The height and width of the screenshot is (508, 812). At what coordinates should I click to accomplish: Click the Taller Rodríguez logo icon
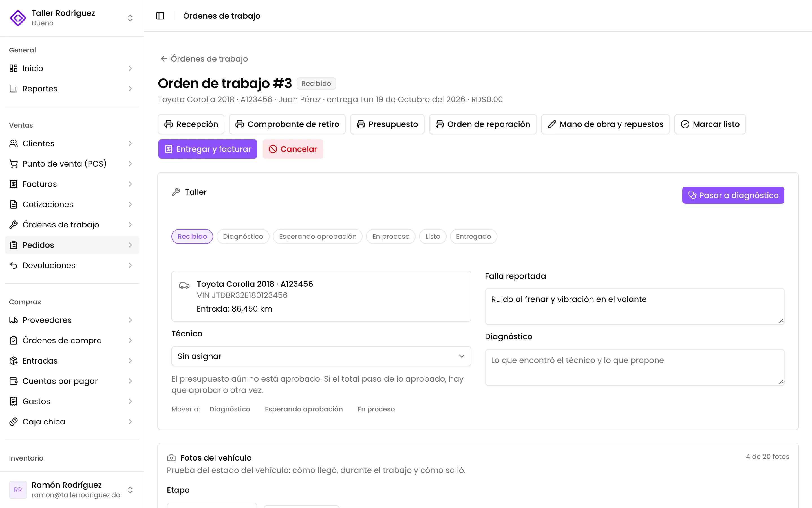18,18
